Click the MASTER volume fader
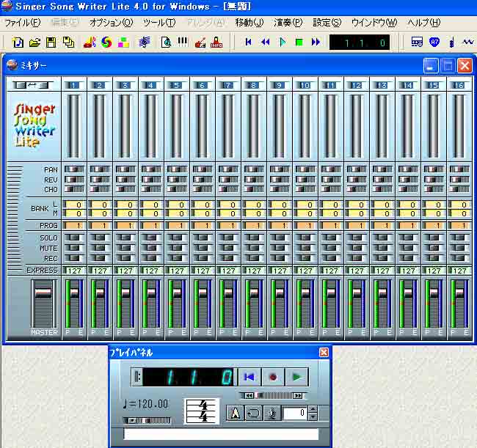The width and height of the screenshot is (477, 448). [43, 293]
